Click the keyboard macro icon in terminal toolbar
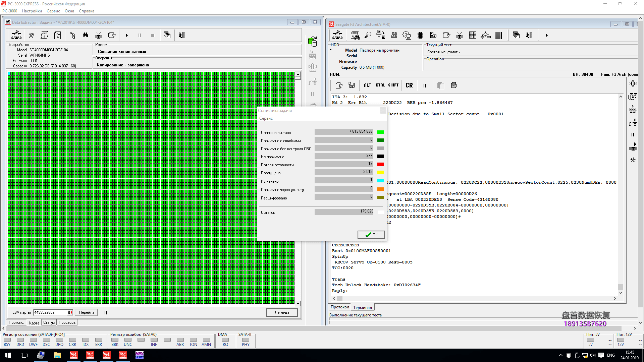 click(x=454, y=85)
